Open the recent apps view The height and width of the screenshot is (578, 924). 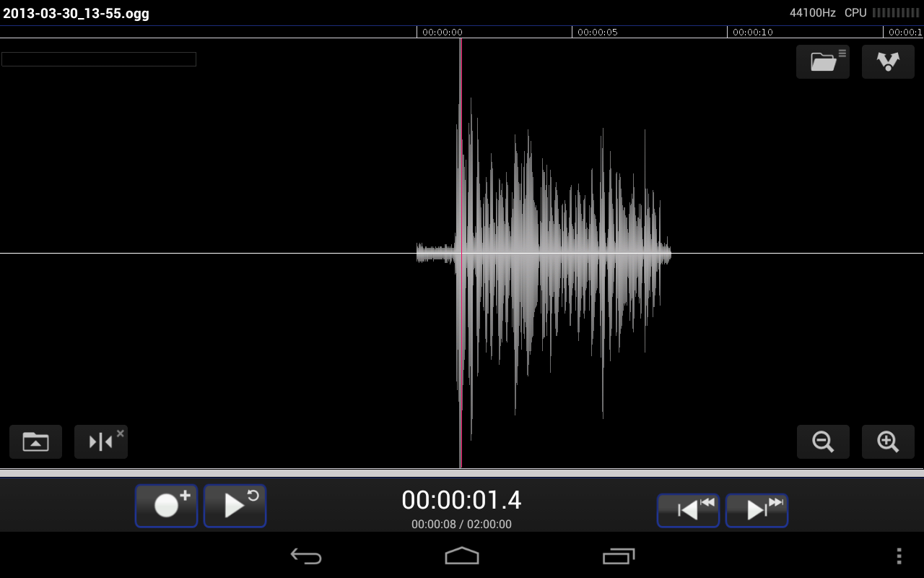point(618,556)
